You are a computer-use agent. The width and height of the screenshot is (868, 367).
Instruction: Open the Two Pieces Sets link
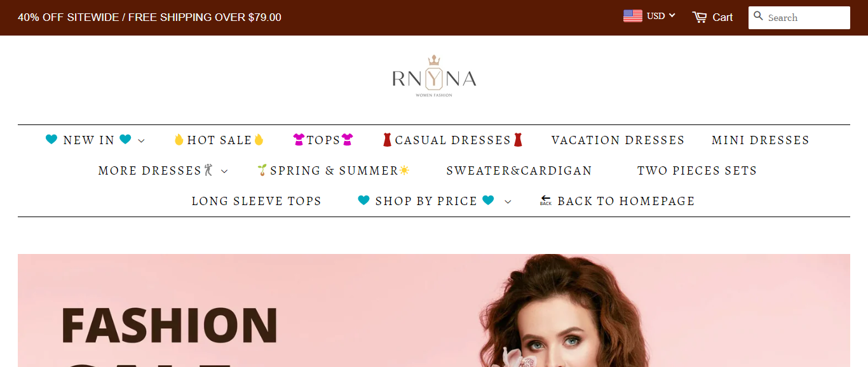point(697,171)
